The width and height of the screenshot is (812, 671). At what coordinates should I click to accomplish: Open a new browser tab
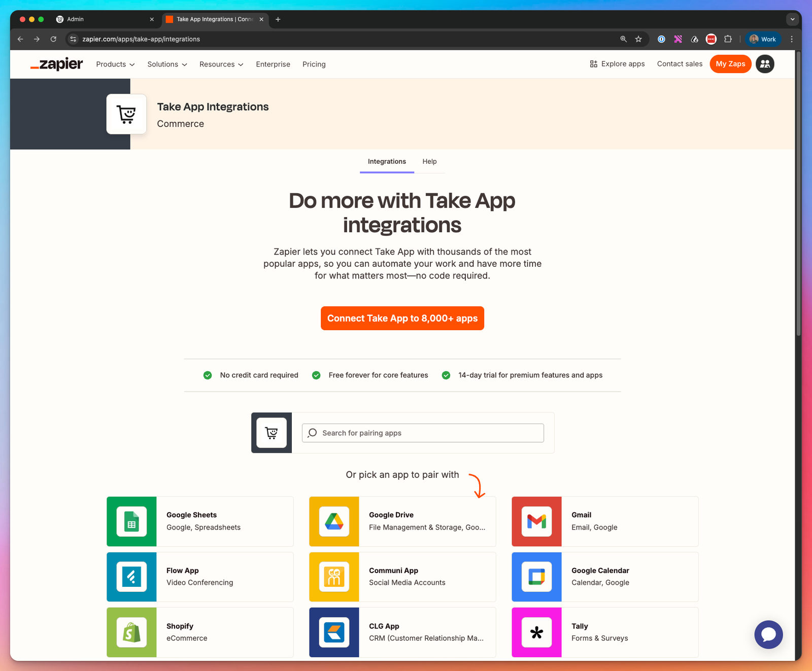[x=278, y=19]
